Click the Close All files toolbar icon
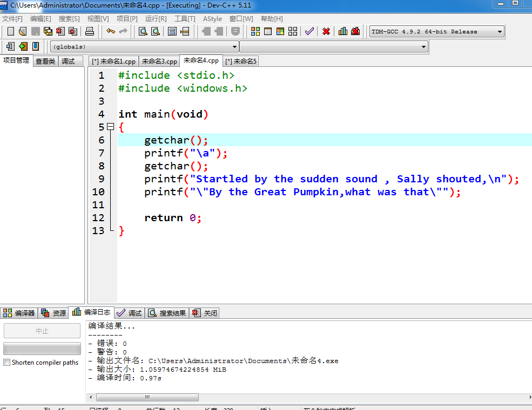 (73, 31)
